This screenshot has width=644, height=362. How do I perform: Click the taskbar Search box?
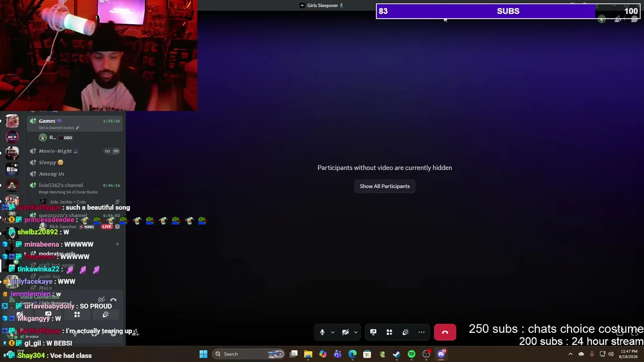pos(249,354)
